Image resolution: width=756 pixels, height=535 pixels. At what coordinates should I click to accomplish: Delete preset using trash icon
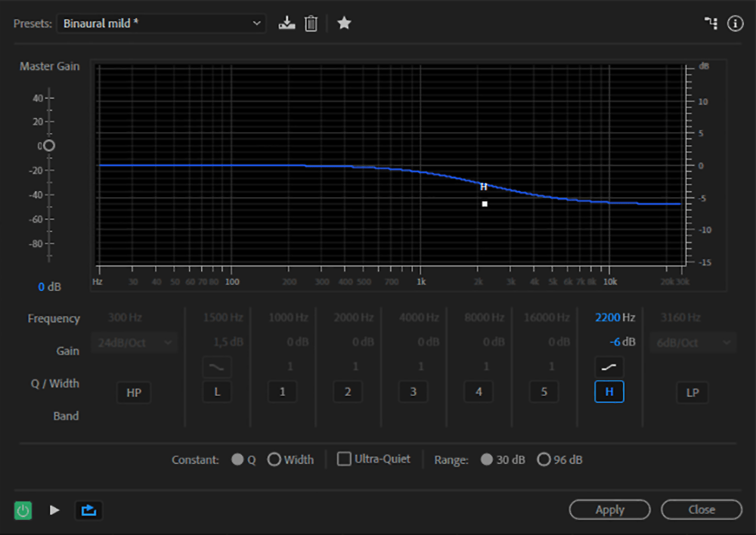311,23
